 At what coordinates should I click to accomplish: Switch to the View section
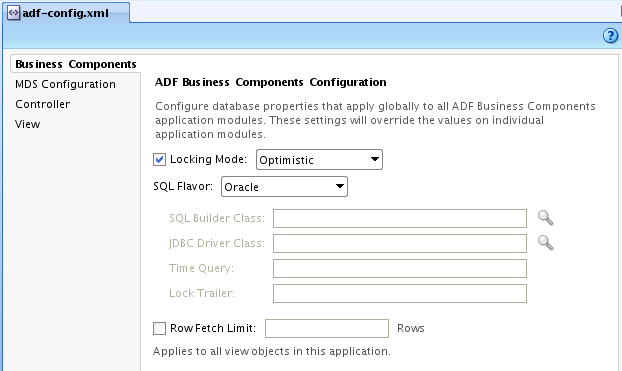pos(27,124)
